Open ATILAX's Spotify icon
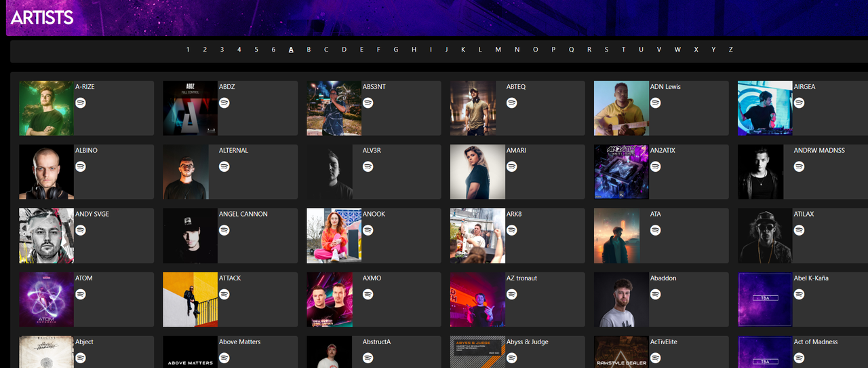Image resolution: width=868 pixels, height=368 pixels. tap(800, 230)
